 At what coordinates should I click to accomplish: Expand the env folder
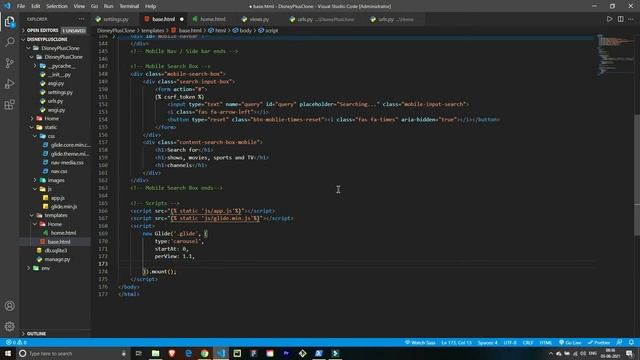point(45,268)
